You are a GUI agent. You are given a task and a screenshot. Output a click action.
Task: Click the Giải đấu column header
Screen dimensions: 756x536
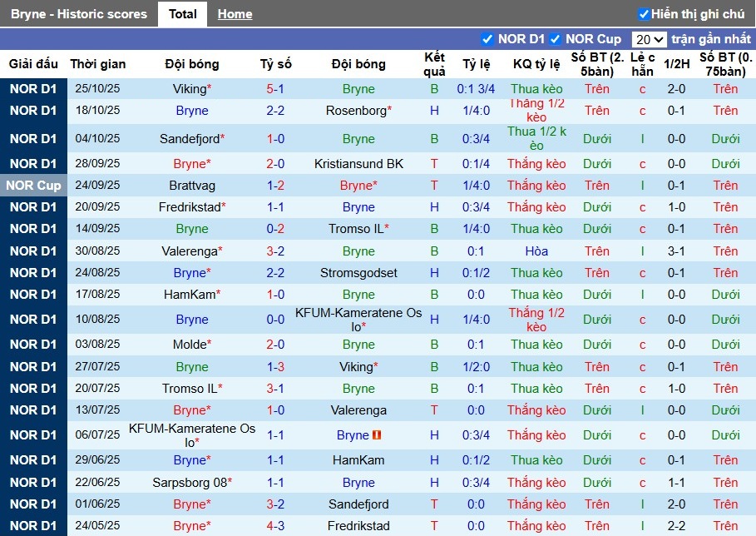click(34, 64)
